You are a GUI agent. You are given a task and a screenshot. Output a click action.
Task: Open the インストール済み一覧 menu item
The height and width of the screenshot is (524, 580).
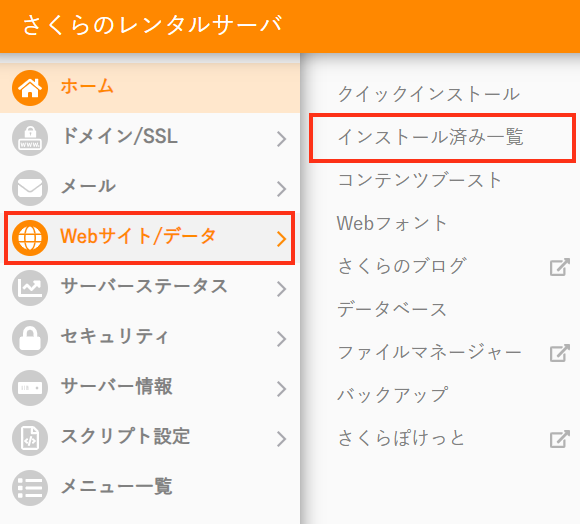coord(442,138)
